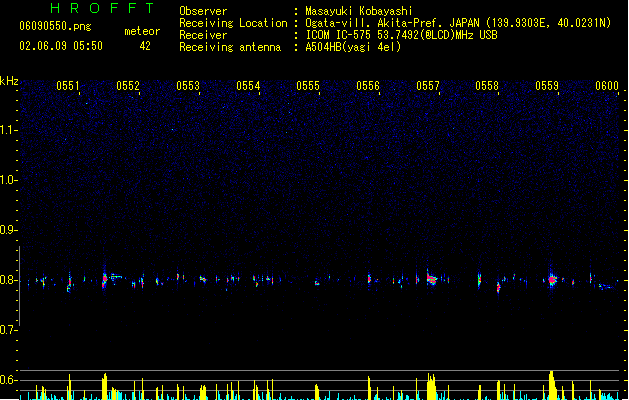
Task: Click the 0551 time marker
Action: [x=68, y=86]
